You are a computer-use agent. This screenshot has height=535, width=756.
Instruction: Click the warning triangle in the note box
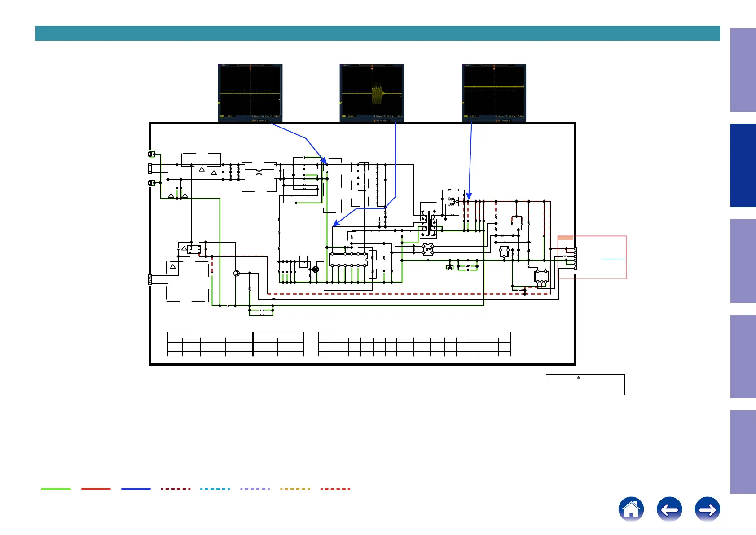coord(579,377)
